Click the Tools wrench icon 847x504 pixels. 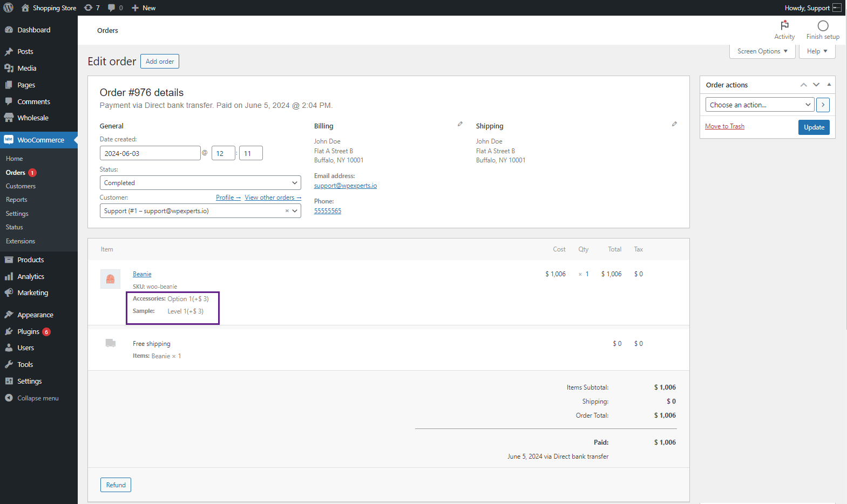9,364
